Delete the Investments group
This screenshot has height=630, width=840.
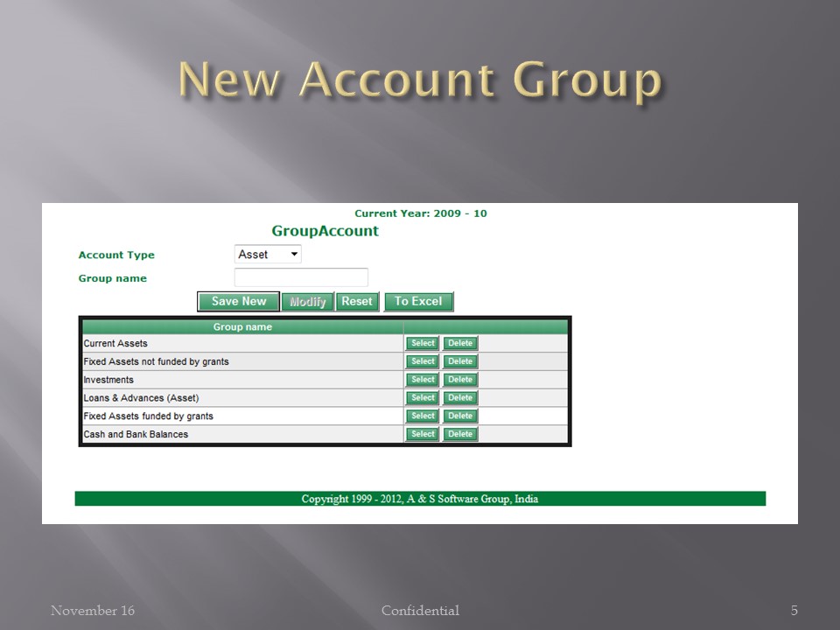[x=459, y=379]
